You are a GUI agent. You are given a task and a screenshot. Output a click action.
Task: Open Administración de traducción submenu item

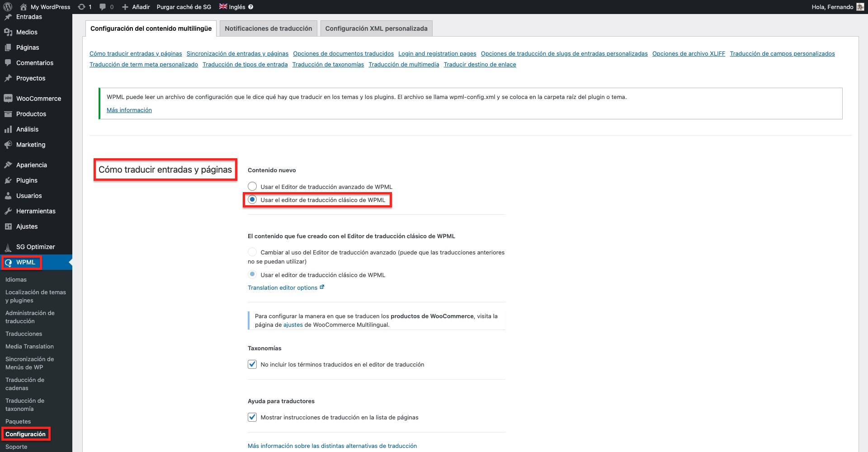pos(30,317)
